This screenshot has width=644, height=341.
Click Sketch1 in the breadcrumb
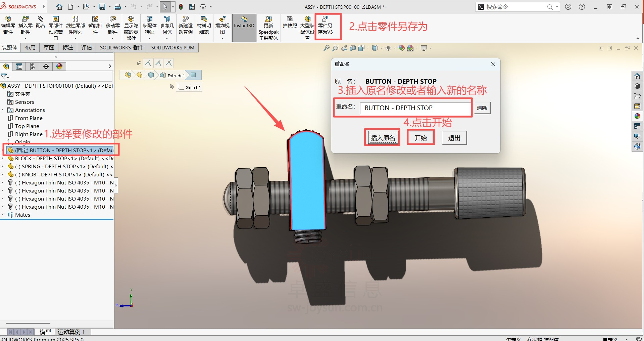pyautogui.click(x=190, y=87)
